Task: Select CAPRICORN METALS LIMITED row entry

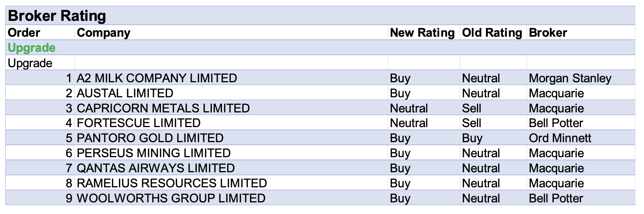Action: click(x=163, y=108)
